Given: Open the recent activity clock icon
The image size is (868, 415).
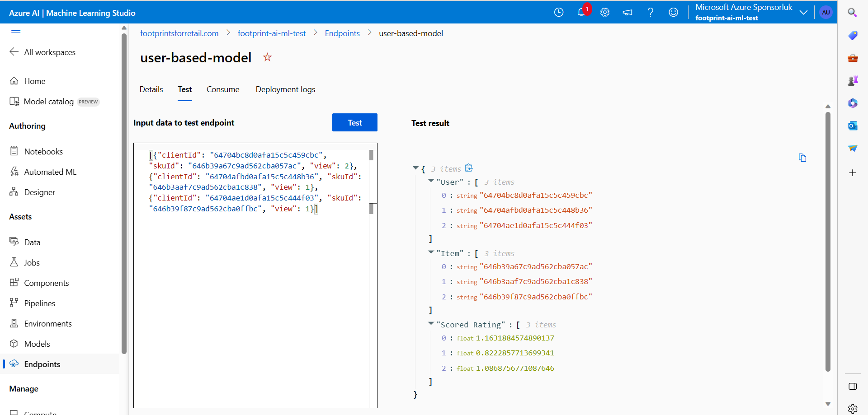Looking at the screenshot, I should pyautogui.click(x=559, y=12).
